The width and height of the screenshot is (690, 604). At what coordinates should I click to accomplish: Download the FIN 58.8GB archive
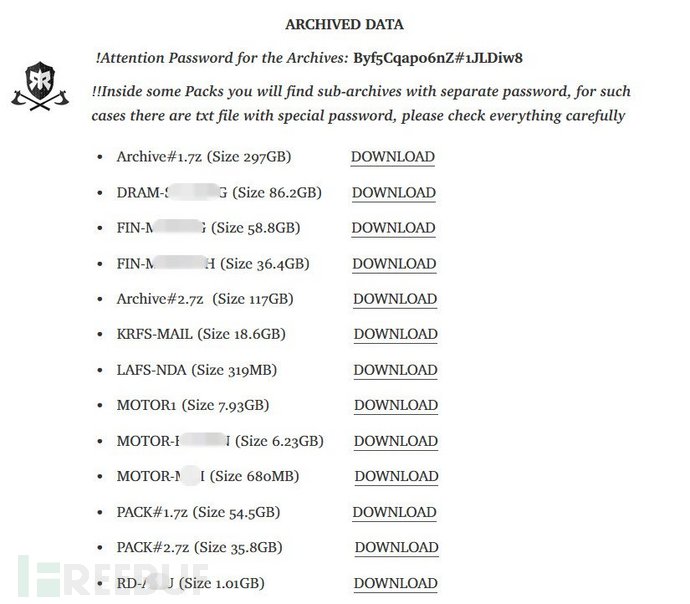click(x=393, y=228)
